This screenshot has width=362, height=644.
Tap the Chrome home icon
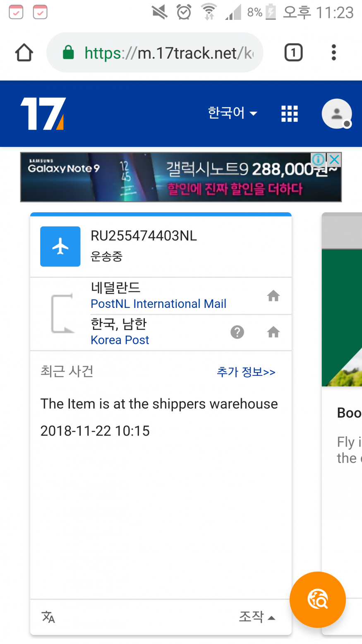point(24,53)
